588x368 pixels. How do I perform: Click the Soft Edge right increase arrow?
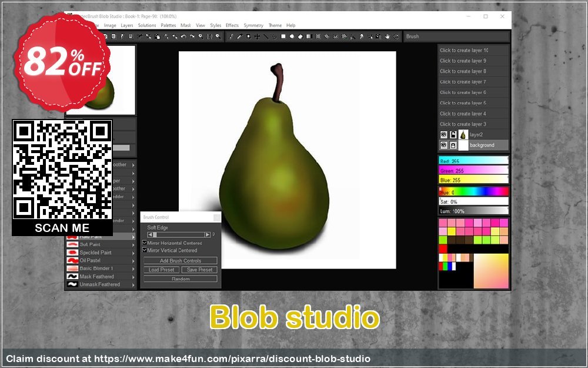[x=208, y=235]
